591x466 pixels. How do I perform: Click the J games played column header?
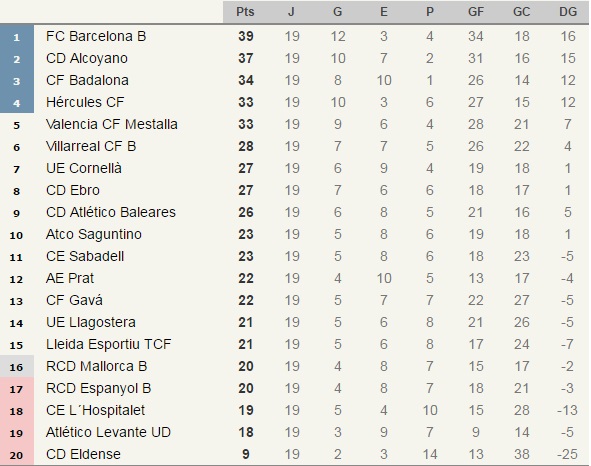click(291, 12)
